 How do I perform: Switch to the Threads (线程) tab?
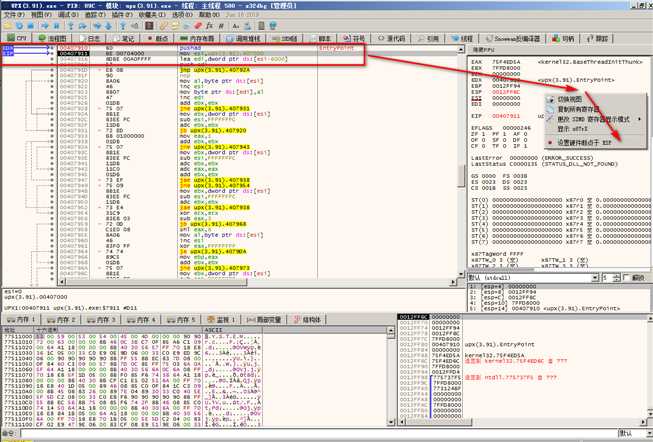(x=461, y=38)
